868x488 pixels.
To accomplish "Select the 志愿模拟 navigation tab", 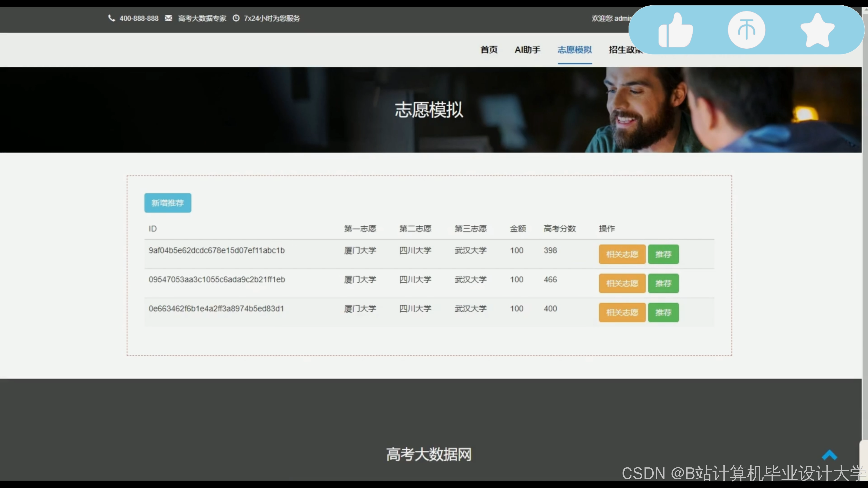I will point(575,50).
